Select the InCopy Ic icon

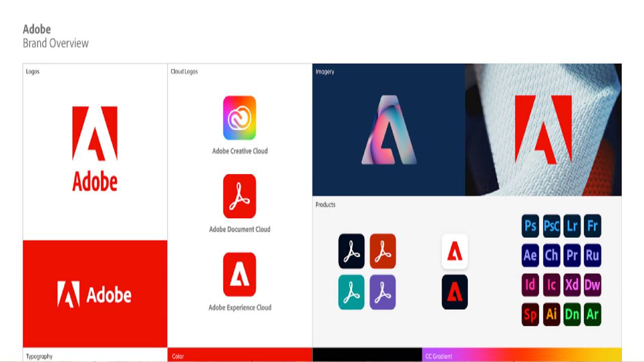point(551,285)
